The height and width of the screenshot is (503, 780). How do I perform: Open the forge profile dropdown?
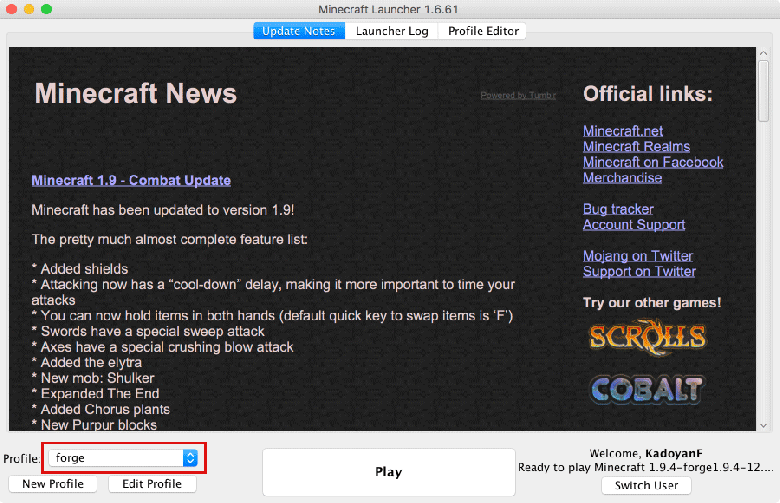tap(123, 458)
